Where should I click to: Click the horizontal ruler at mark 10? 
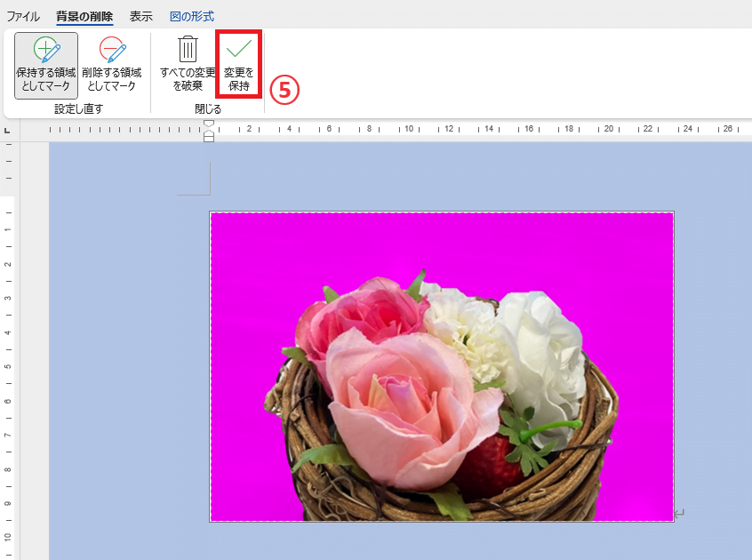point(409,129)
